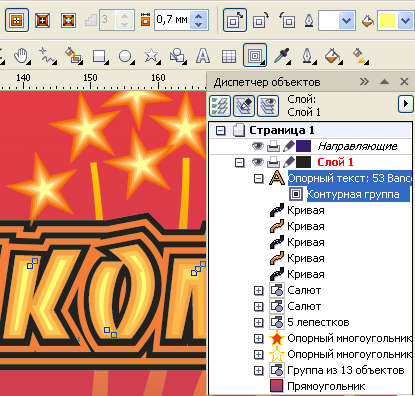Image resolution: width=415 pixels, height=396 pixels.
Task: Select the Interactive Fill tool
Action: click(x=360, y=56)
